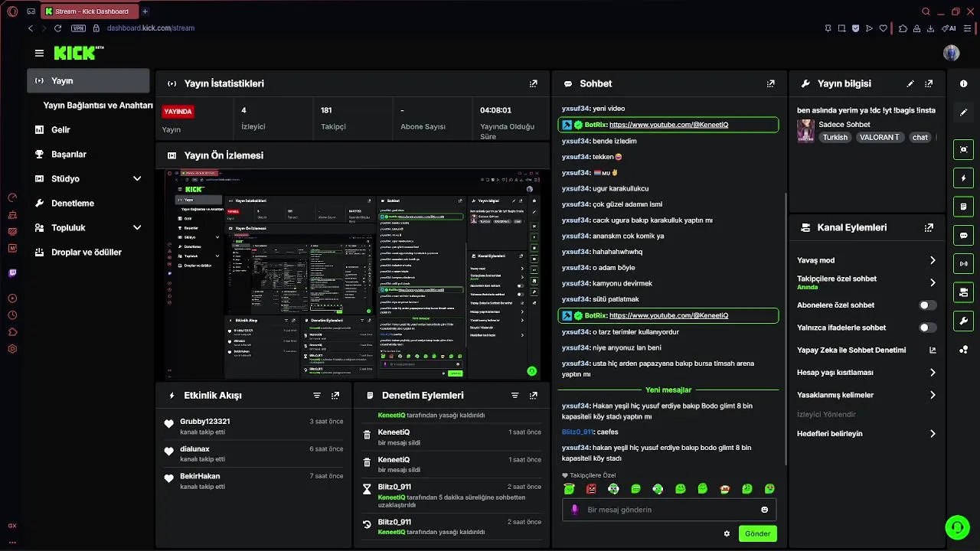
Task: Click dialunax in activity feed
Action: click(x=194, y=449)
